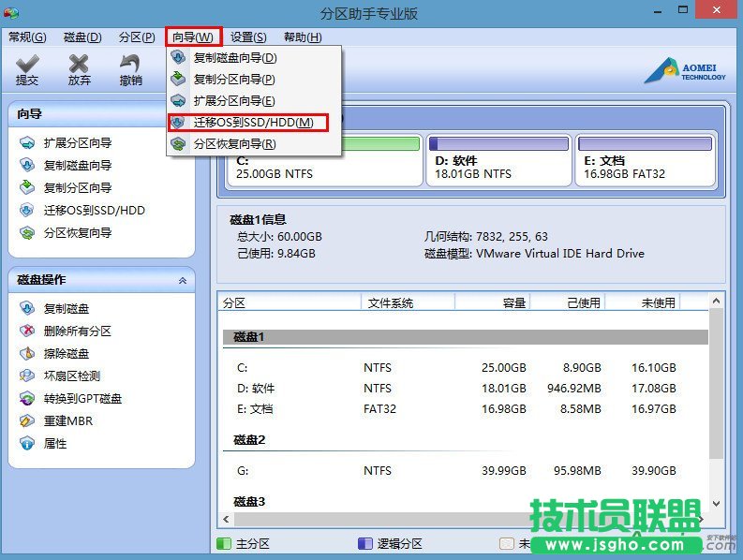The width and height of the screenshot is (743, 560).
Task: Click the AOMEI Technology logo
Action: [685, 71]
